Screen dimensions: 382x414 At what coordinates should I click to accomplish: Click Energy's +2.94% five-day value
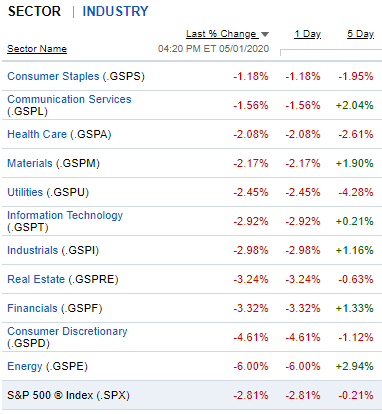pyautogui.click(x=354, y=366)
